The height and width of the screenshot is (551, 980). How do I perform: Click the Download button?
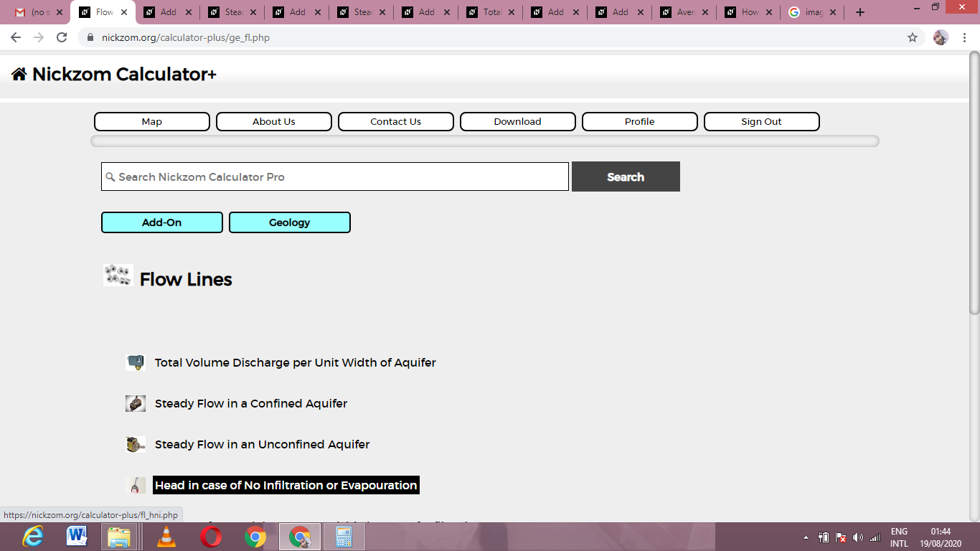pos(518,122)
